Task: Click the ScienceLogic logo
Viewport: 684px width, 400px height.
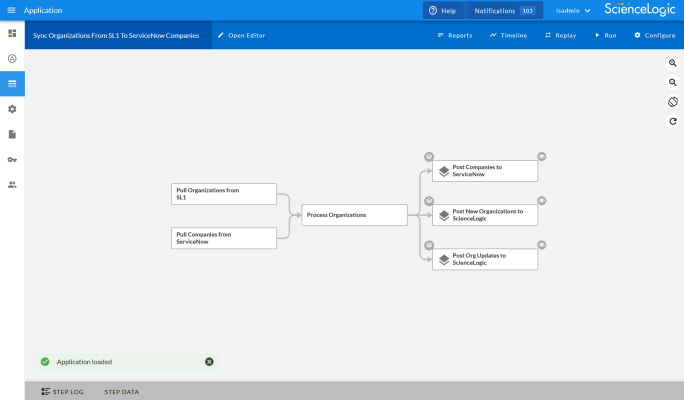Action: [x=640, y=10]
